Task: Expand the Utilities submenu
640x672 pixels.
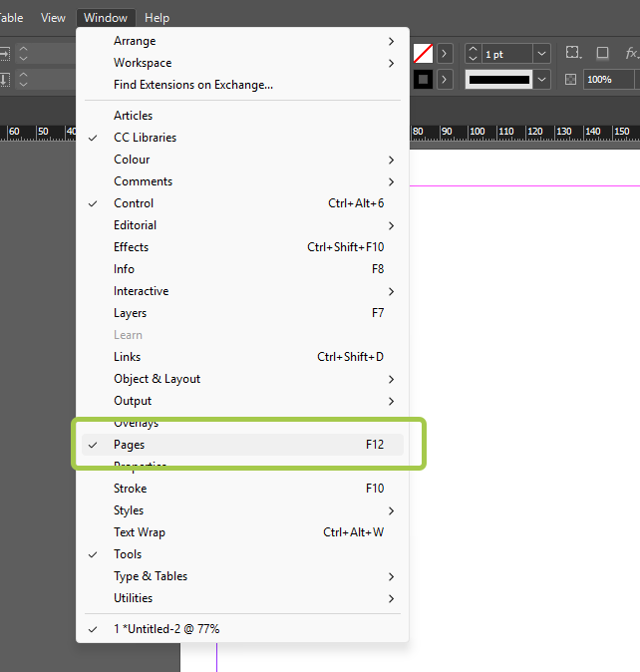Action: tap(242, 598)
